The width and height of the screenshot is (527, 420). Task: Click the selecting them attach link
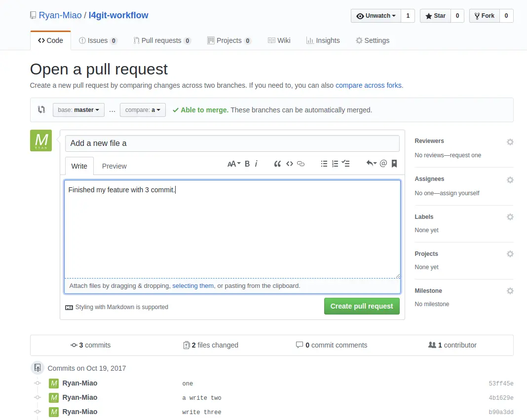pos(193,286)
